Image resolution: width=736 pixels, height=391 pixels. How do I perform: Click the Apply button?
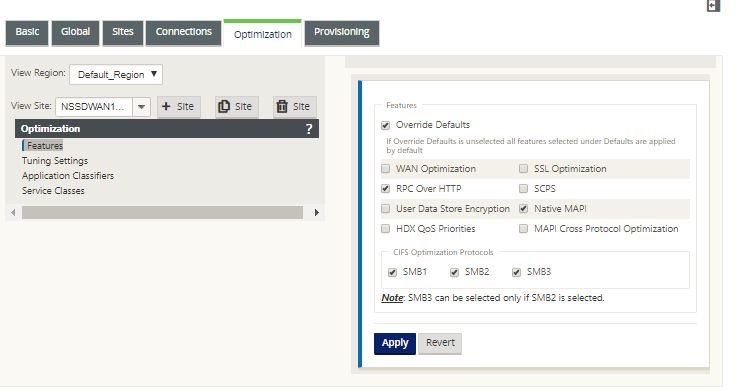(x=395, y=343)
